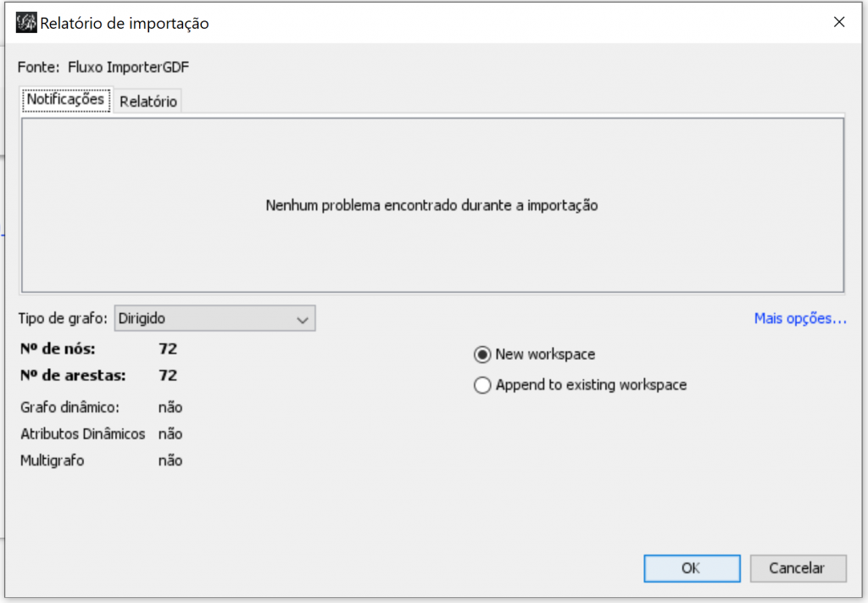Switch to the Notificações tab

pos(65,99)
